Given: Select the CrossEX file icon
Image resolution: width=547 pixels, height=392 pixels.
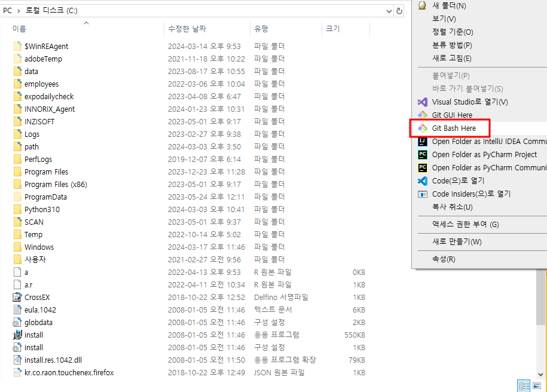Looking at the screenshot, I should (x=17, y=297).
